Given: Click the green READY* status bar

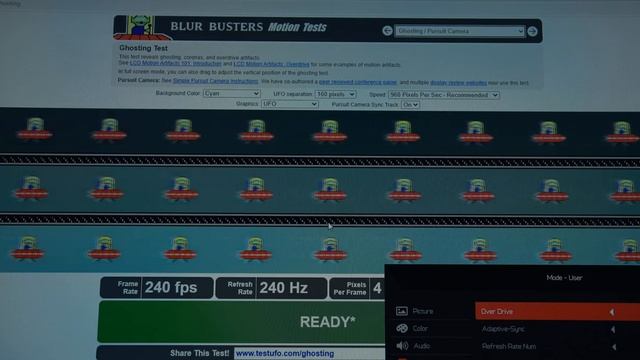Looking at the screenshot, I should tap(241, 322).
